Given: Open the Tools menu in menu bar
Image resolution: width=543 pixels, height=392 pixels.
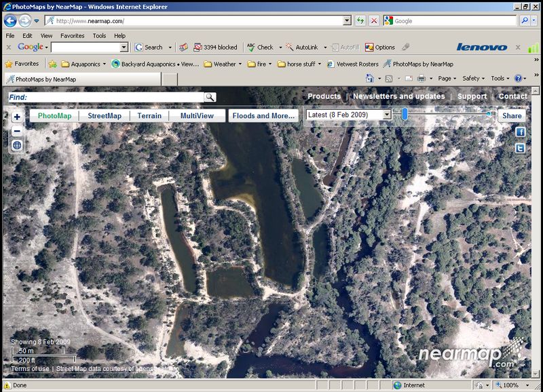Looking at the screenshot, I should [x=99, y=36].
